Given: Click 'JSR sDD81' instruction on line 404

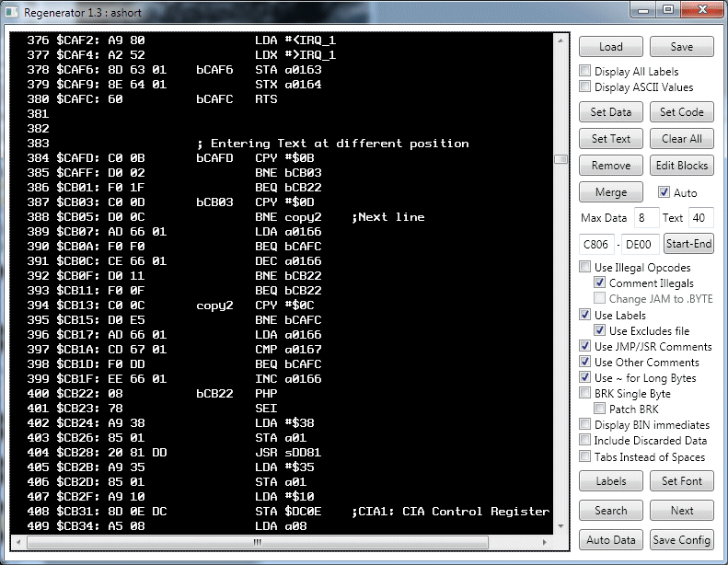Looking at the screenshot, I should 288,453.
